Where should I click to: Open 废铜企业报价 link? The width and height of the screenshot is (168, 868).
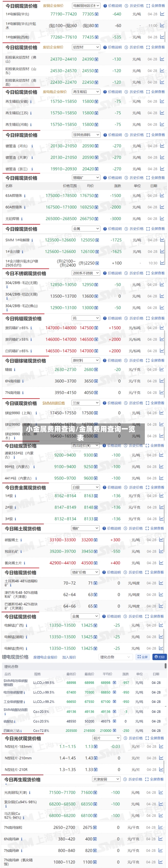tap(53, 6)
